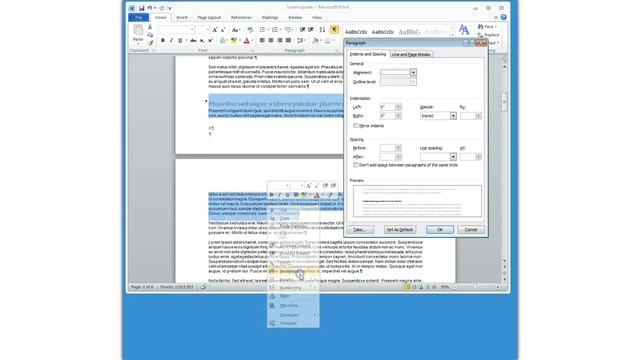Open the Change Case (Aa) button
Viewport: 640px width, 360px height.
pos(236,30)
